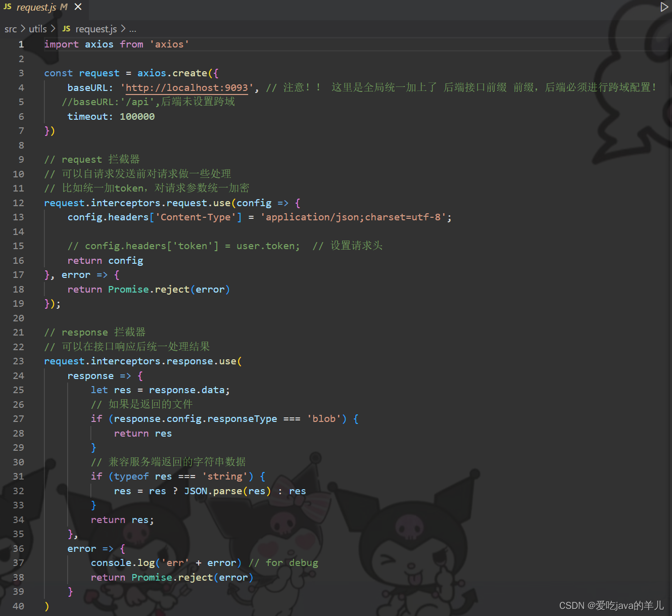Open the src breadcrumb
The image size is (672, 616).
pyautogui.click(x=11, y=29)
